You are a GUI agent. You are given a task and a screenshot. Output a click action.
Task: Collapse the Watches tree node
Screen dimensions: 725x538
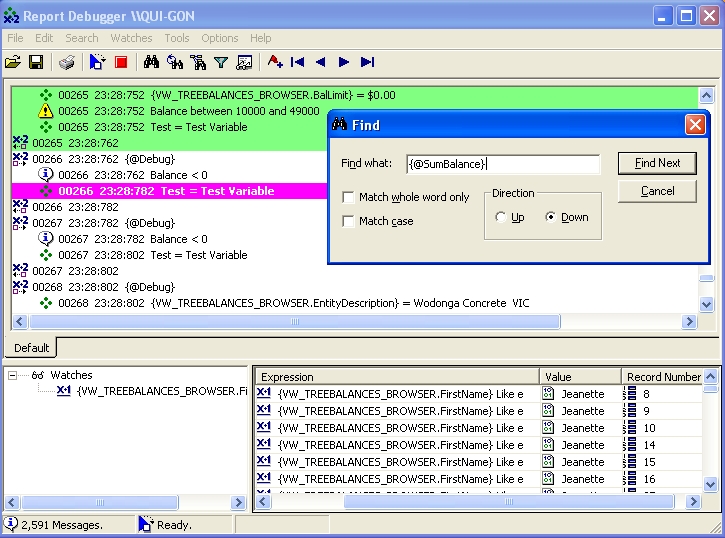coord(12,375)
